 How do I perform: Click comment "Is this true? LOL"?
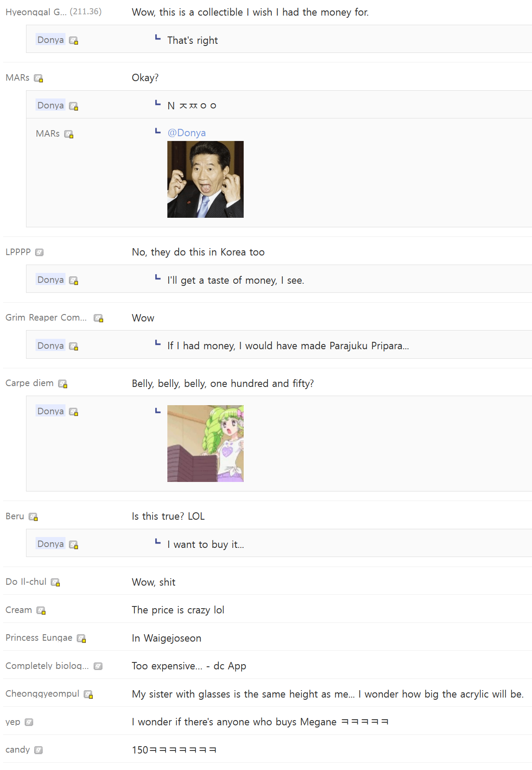tap(168, 516)
